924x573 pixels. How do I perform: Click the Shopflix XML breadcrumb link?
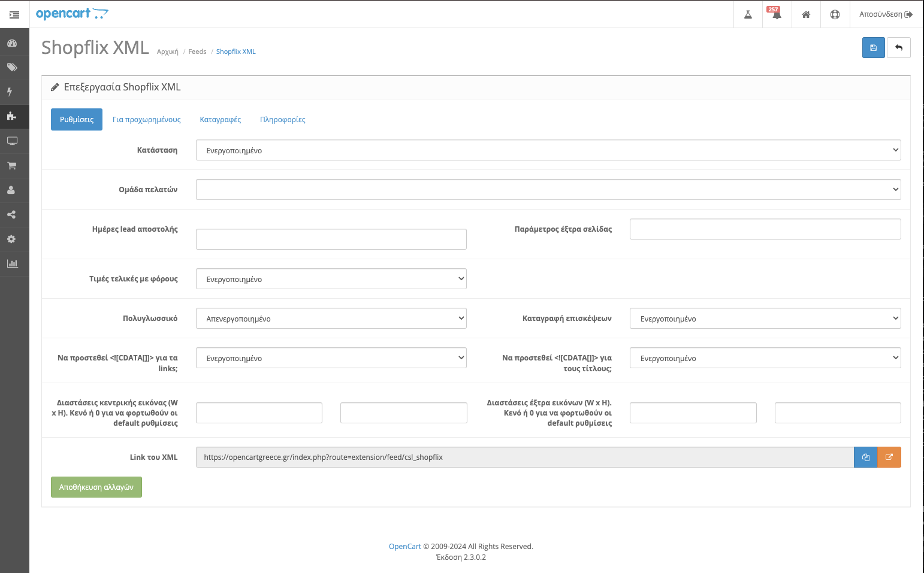(x=236, y=52)
